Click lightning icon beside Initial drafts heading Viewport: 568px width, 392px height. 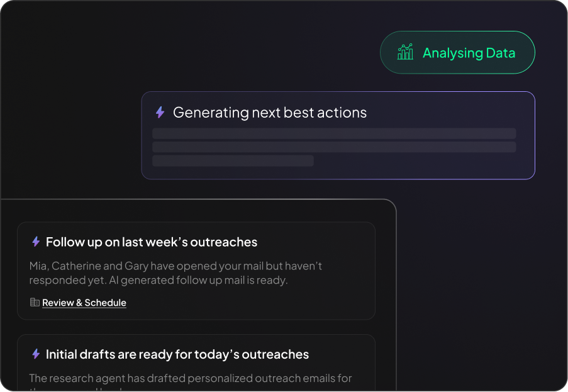click(x=36, y=354)
